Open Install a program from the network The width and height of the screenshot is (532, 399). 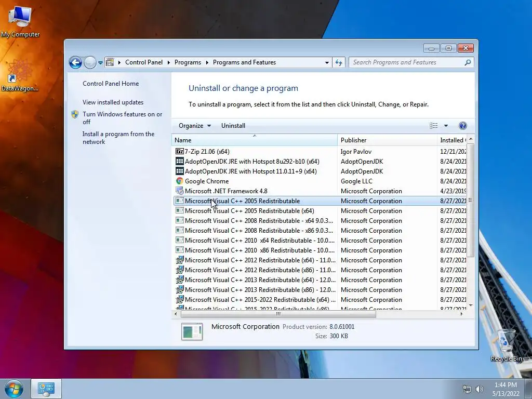pos(118,138)
